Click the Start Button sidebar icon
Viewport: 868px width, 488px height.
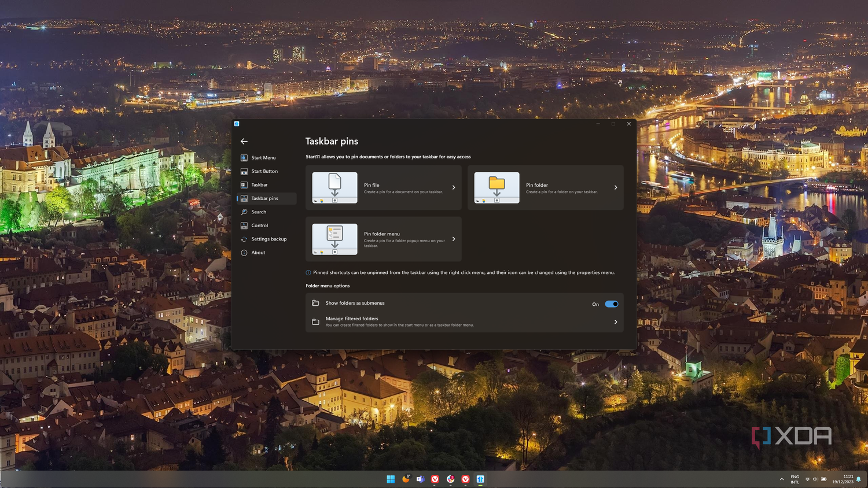coord(244,171)
